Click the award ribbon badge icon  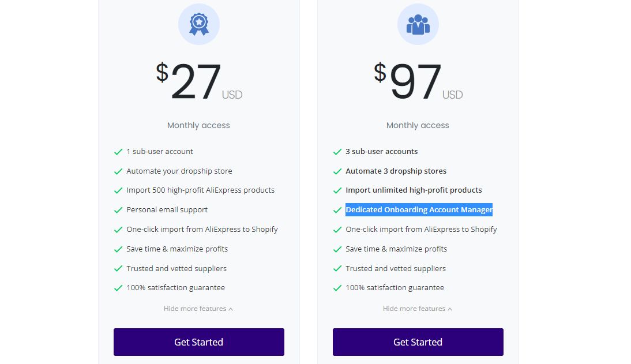[x=199, y=24]
